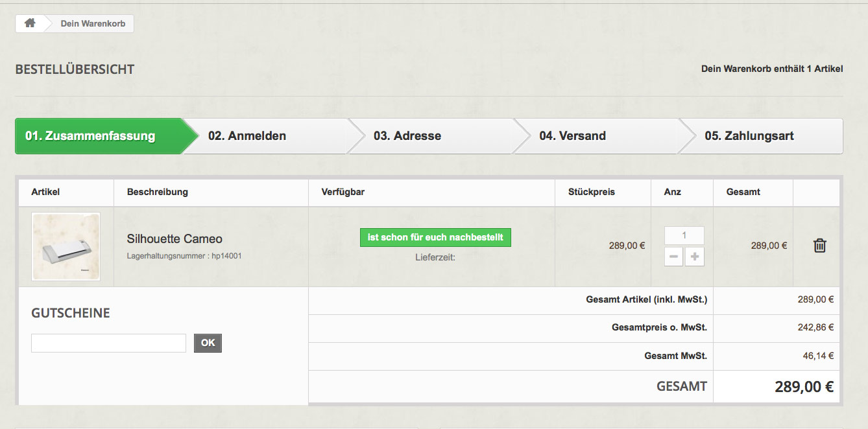Click the Dein Warenkorb breadcrumb

click(x=93, y=23)
